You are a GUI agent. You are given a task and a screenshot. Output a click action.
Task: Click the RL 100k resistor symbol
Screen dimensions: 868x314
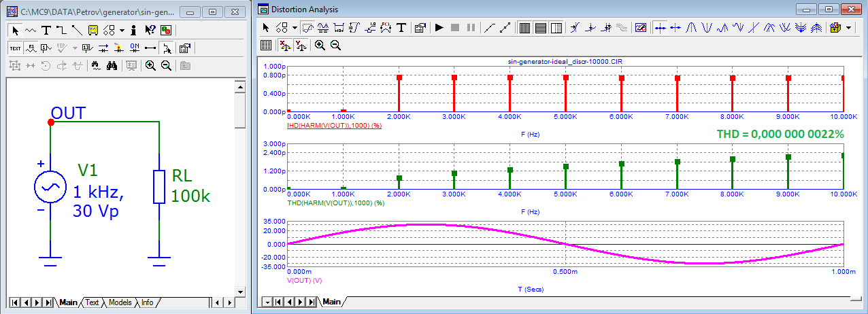click(x=159, y=187)
